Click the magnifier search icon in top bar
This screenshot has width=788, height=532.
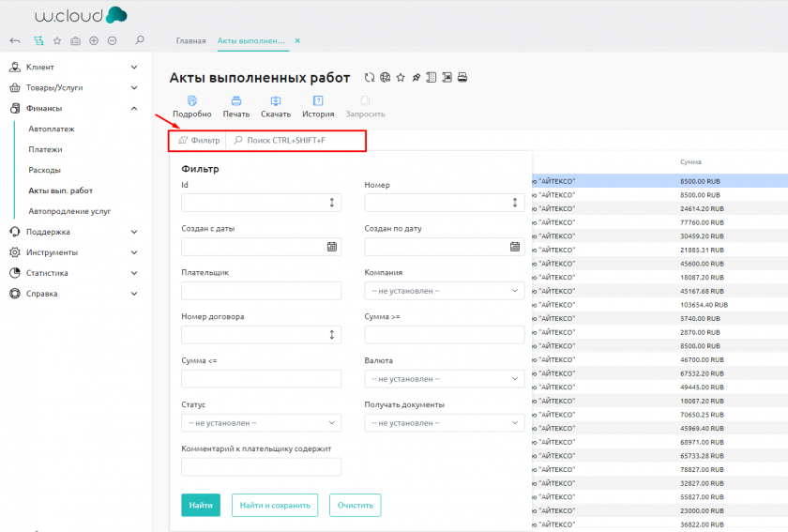[x=140, y=40]
